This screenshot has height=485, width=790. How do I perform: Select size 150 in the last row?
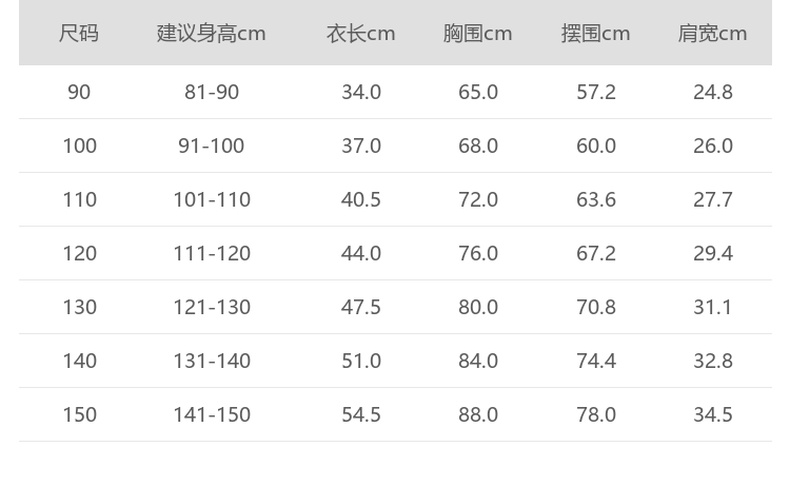[79, 415]
